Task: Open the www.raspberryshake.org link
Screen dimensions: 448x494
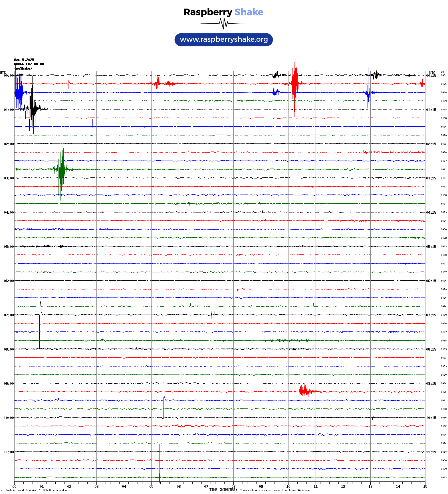Action: pos(223,40)
